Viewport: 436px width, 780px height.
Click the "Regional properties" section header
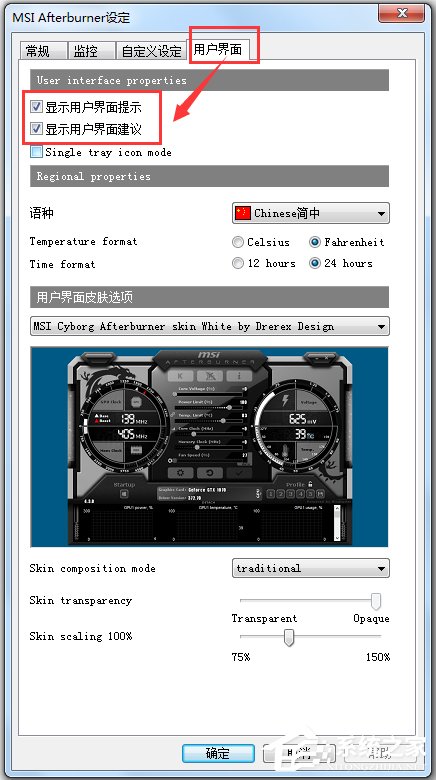point(210,176)
